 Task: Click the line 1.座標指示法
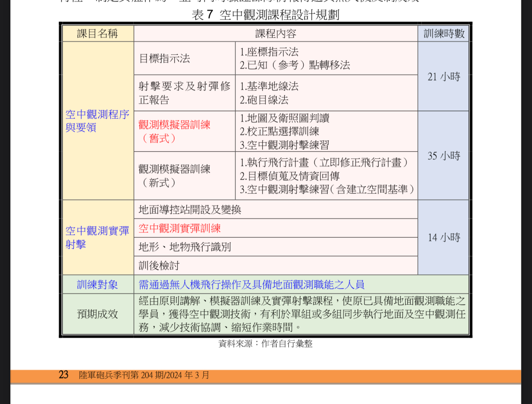pyautogui.click(x=269, y=52)
